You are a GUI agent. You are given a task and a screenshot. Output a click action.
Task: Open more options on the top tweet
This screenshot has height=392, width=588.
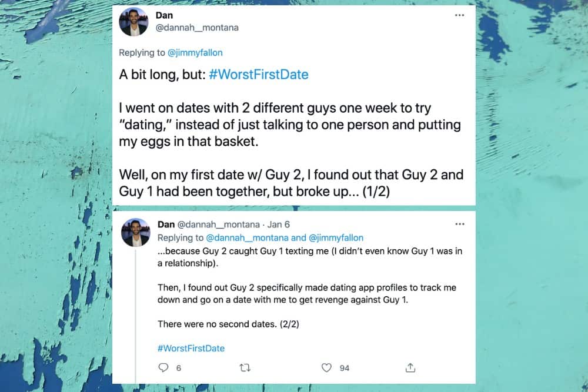(x=459, y=15)
